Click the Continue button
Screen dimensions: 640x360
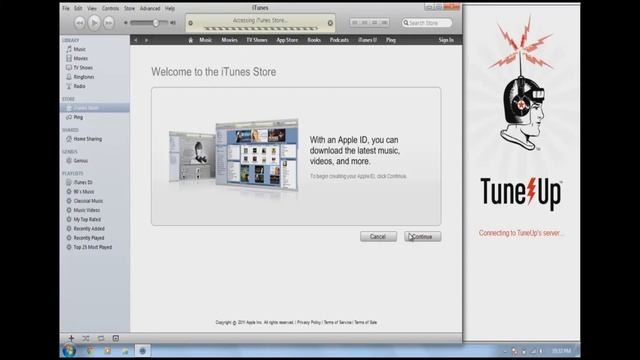click(x=422, y=237)
